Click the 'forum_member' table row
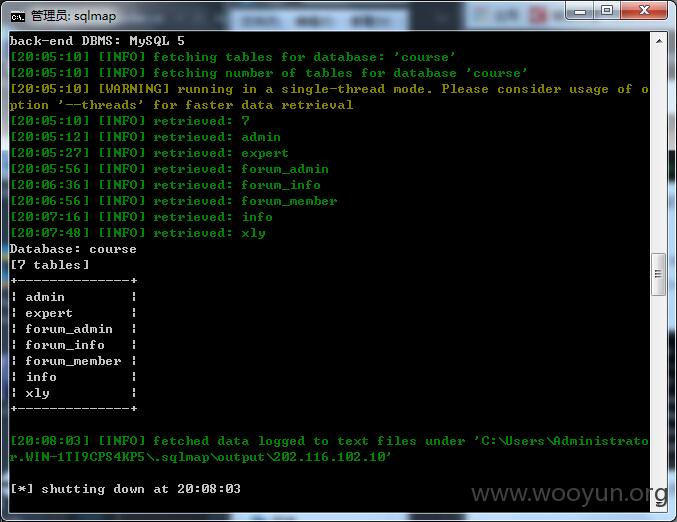The image size is (677, 522). coord(74,361)
